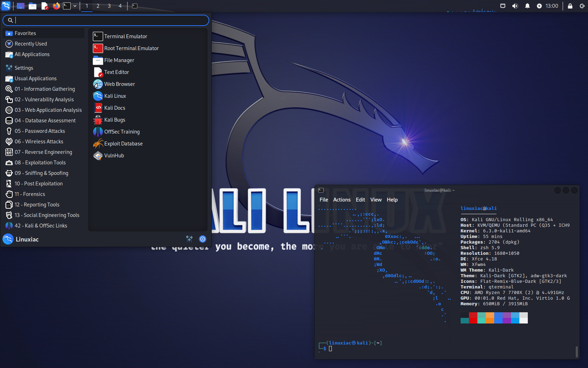Open the terminal launcher dropdown arrow
The height and width of the screenshot is (368, 588).
coord(75,6)
